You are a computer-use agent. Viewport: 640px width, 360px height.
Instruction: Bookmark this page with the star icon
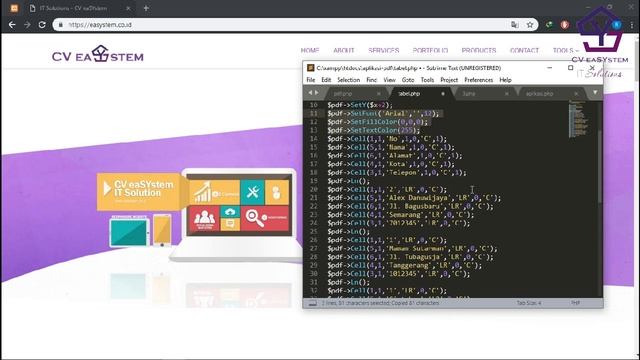(530, 25)
